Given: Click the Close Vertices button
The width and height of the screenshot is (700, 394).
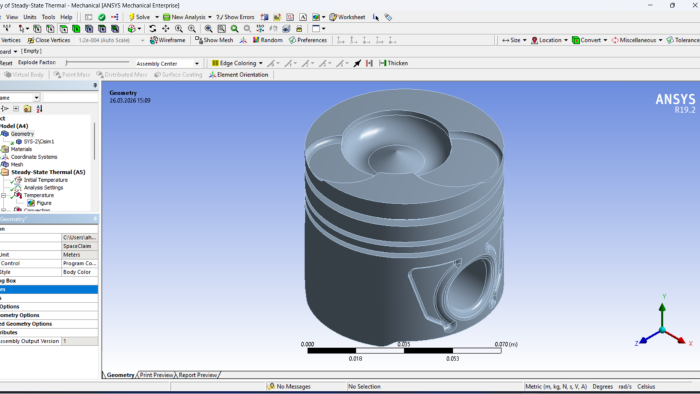Looking at the screenshot, I should click(49, 40).
